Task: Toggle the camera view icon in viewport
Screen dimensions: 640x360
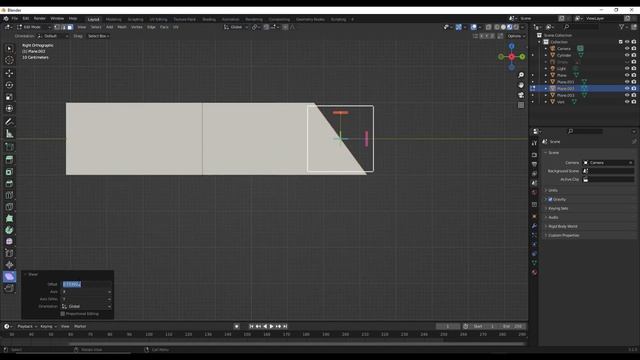Action: (521, 95)
